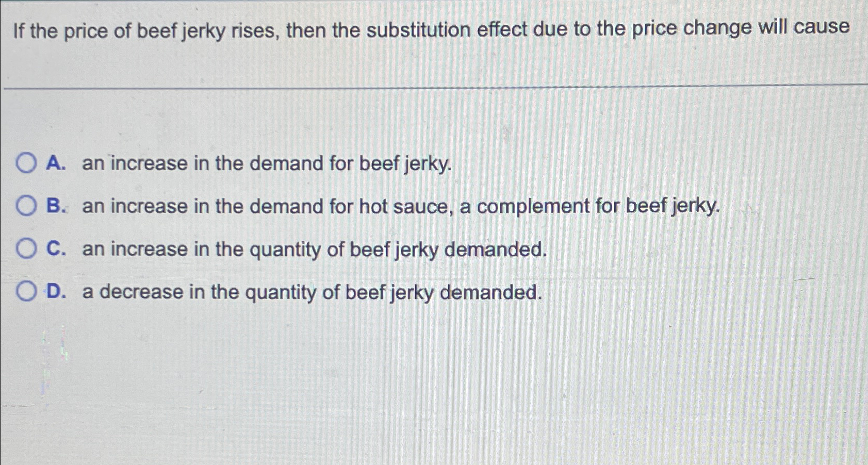The width and height of the screenshot is (868, 465).
Task: Click the letter C label
Action: (x=57, y=250)
